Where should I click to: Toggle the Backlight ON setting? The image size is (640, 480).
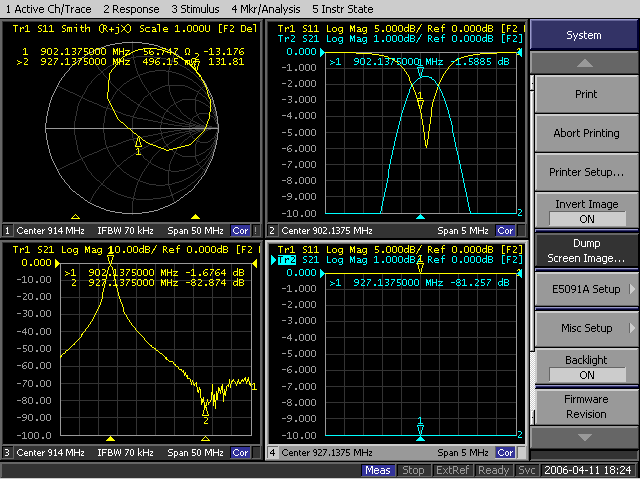pos(586,367)
